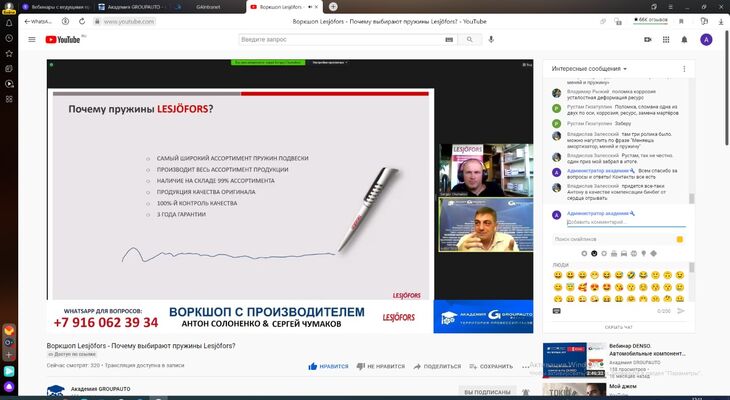Click the youtube.com address field

tap(128, 21)
